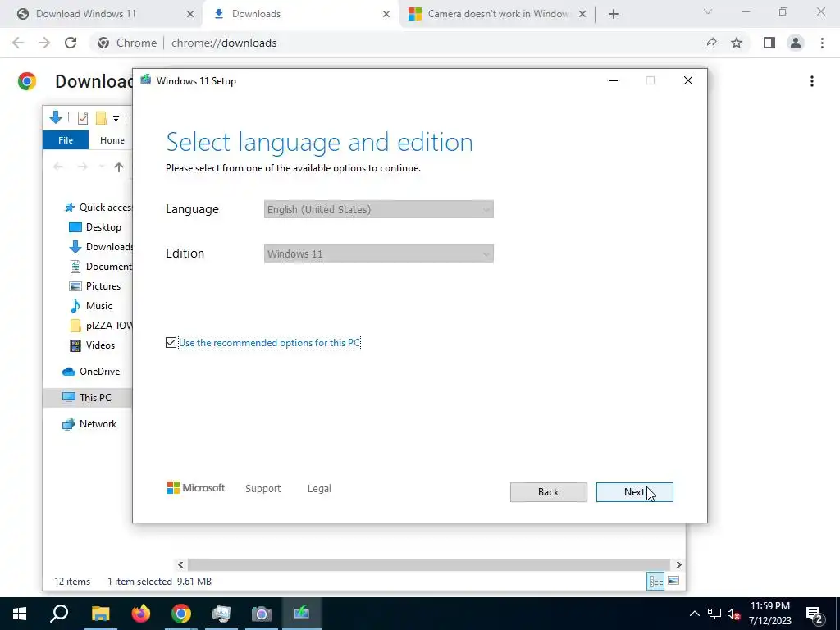Open the Language dropdown in Setup

click(x=378, y=209)
